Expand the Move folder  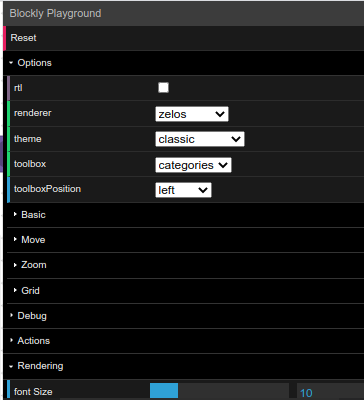(x=185, y=240)
